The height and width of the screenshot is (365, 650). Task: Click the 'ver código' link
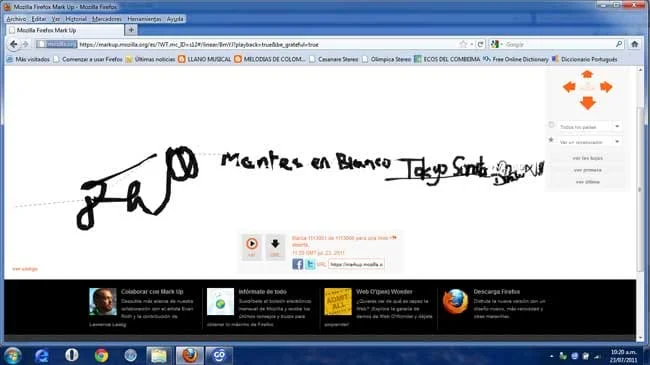tap(25, 269)
